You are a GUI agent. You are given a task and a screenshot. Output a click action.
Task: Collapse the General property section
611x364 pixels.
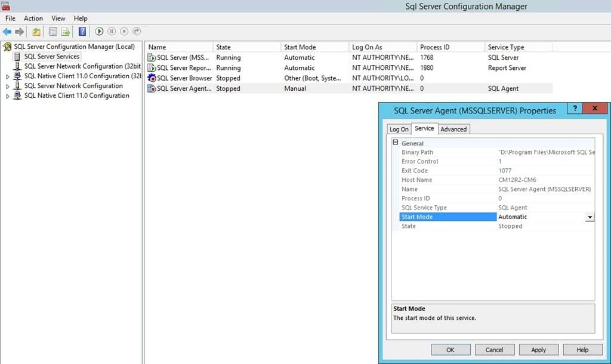(396, 143)
